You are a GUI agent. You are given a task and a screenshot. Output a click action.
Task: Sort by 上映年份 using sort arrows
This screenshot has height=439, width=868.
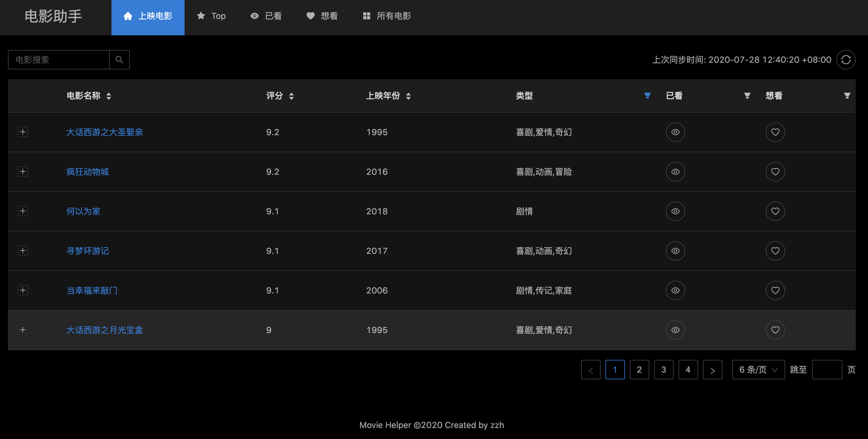coord(408,96)
